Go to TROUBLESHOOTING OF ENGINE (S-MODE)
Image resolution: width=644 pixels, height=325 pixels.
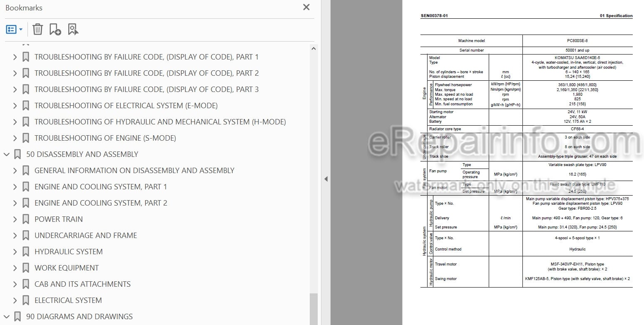(105, 138)
